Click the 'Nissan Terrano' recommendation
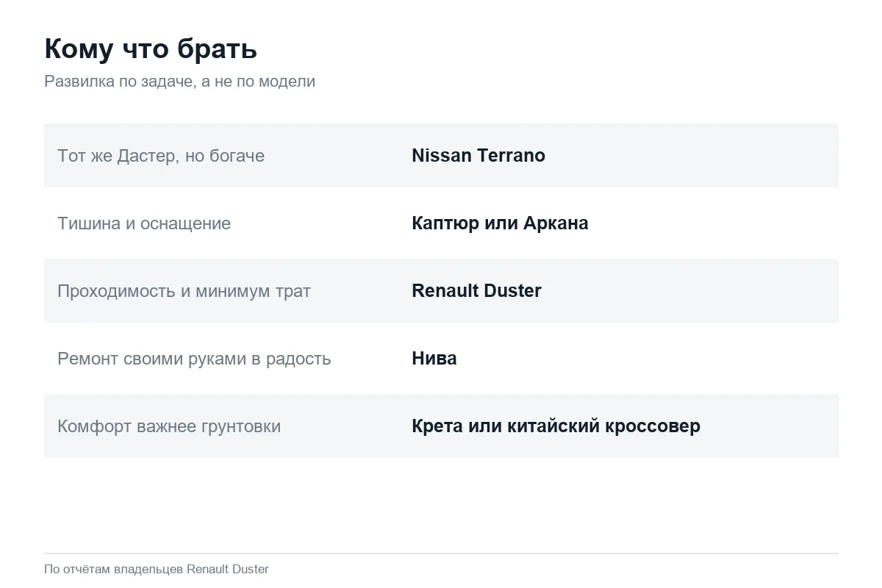 tap(478, 156)
